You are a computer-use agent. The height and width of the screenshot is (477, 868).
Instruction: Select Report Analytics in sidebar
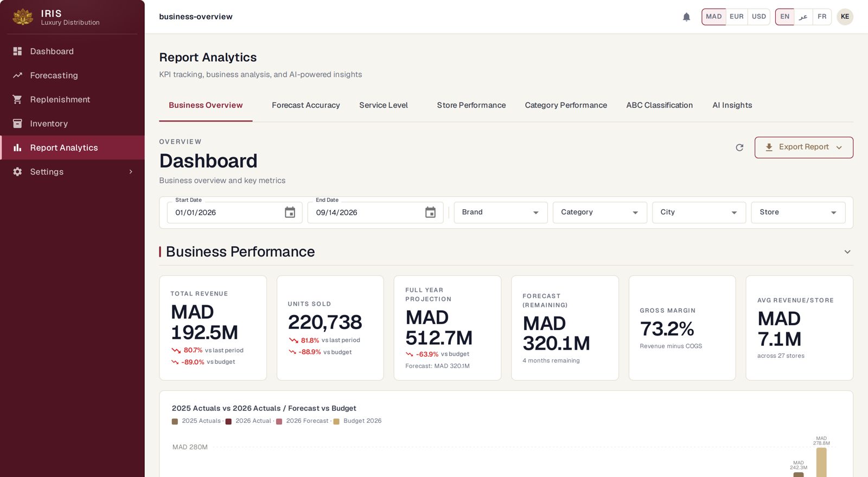pos(73,147)
